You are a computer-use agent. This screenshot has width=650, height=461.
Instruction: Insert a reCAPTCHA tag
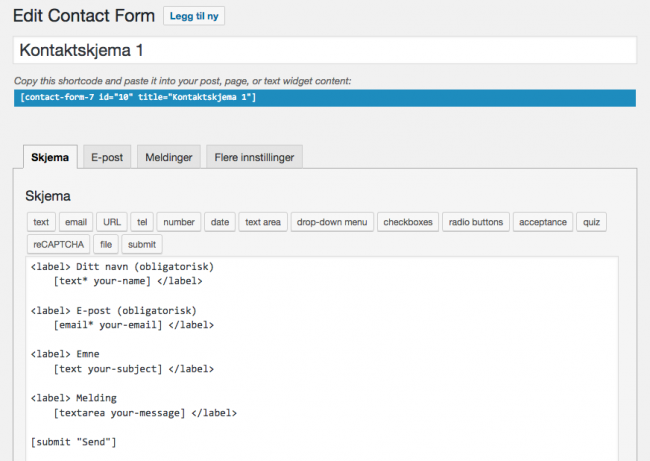[x=58, y=244]
